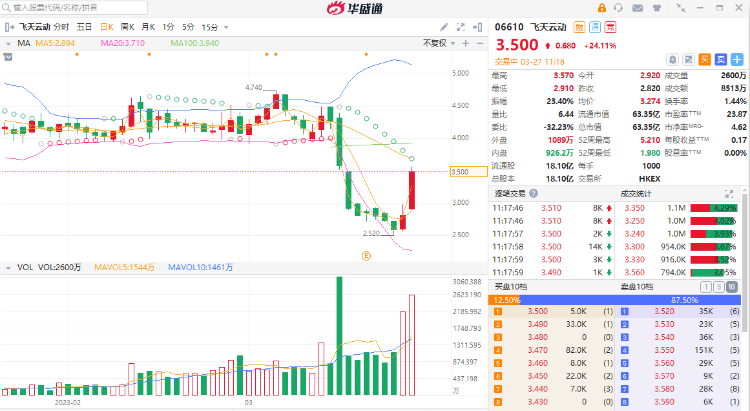
Task: Click the compact window collapse icon
Action: [x=681, y=8]
